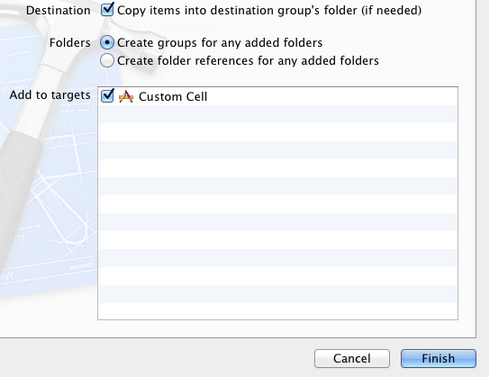Click the Custom Cell target application icon
This screenshot has width=489, height=377.
126,97
